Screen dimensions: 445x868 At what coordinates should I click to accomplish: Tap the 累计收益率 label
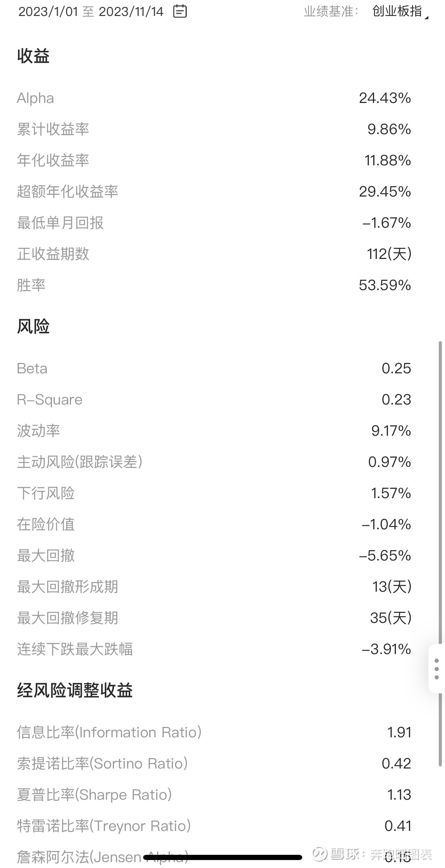[53, 129]
